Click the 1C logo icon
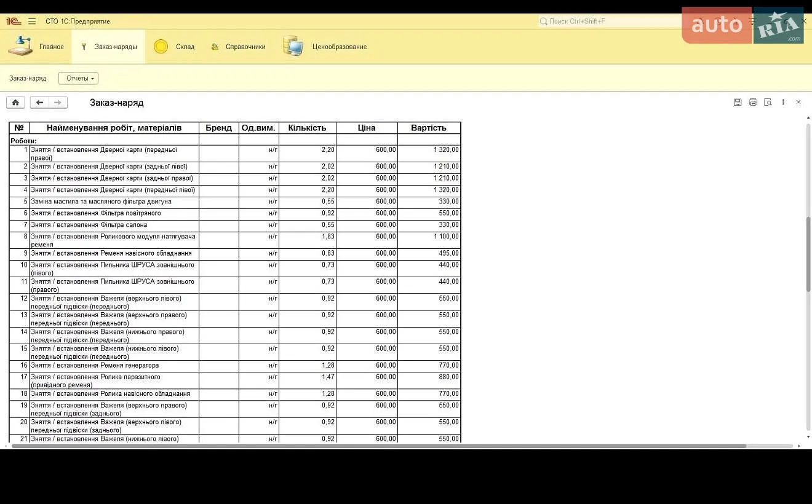The width and height of the screenshot is (812, 504). (14, 22)
